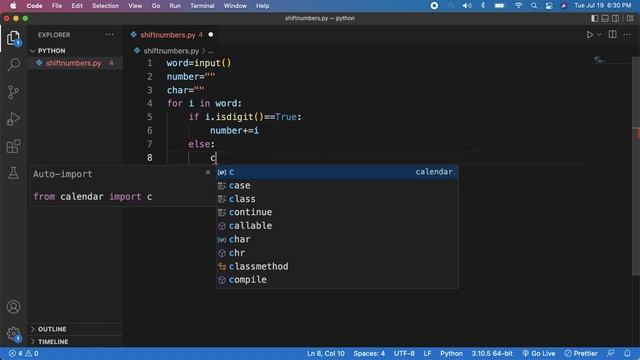640x360 pixels.
Task: Open the Edit menu
Action: [77, 6]
